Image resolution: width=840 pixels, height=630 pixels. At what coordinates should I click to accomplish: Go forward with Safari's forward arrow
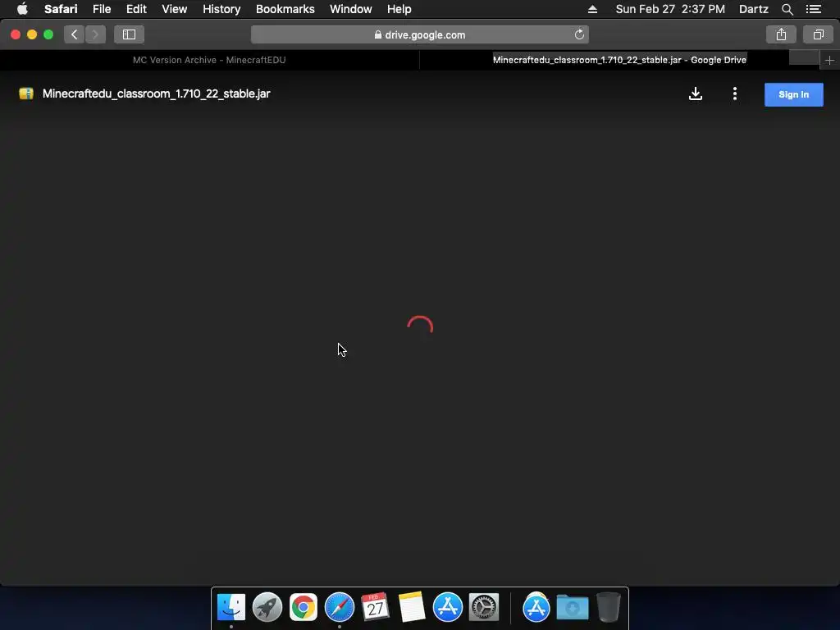95,34
